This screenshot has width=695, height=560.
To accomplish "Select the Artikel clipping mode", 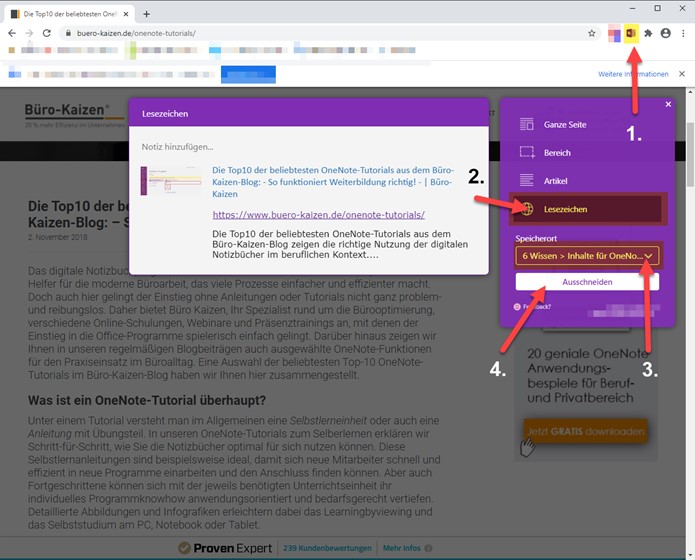I will [x=588, y=181].
